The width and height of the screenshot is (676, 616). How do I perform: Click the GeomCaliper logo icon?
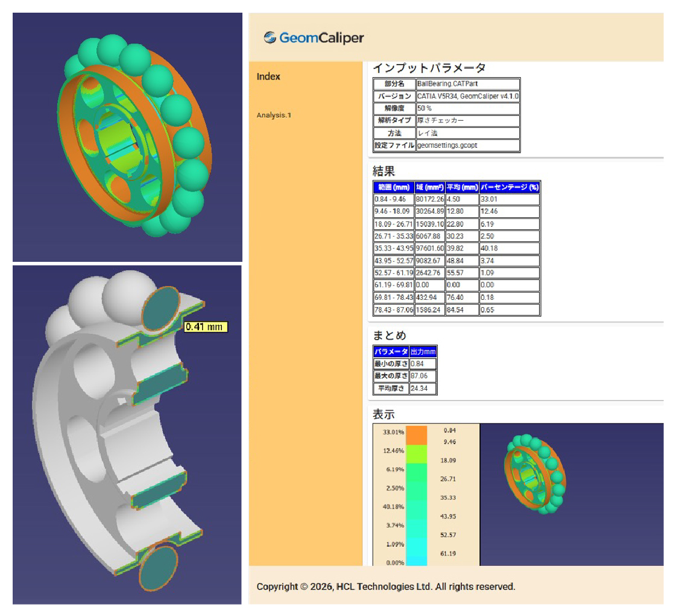pyautogui.click(x=270, y=37)
